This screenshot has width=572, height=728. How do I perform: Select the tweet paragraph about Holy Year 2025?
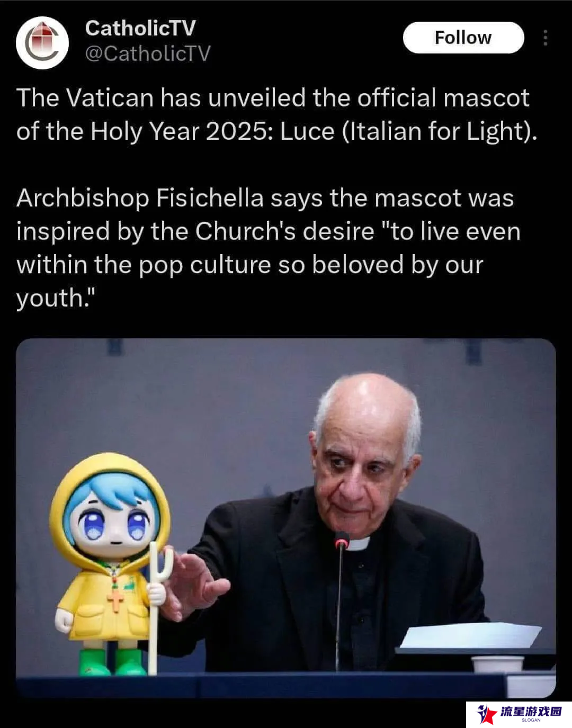coord(277,114)
